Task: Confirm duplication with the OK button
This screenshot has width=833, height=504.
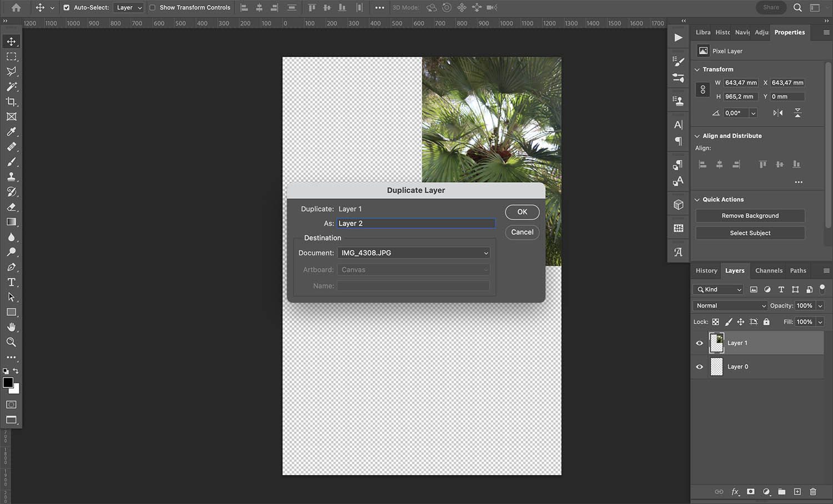Action: (x=521, y=212)
